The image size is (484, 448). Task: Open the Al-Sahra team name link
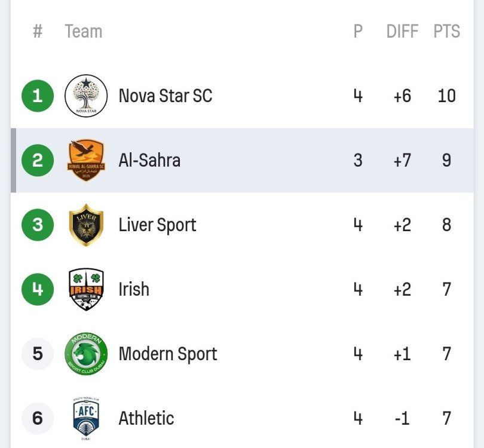[149, 160]
